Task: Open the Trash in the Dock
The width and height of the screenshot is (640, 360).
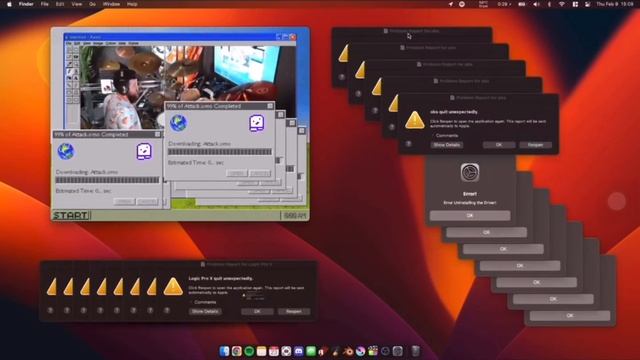Action: click(415, 351)
